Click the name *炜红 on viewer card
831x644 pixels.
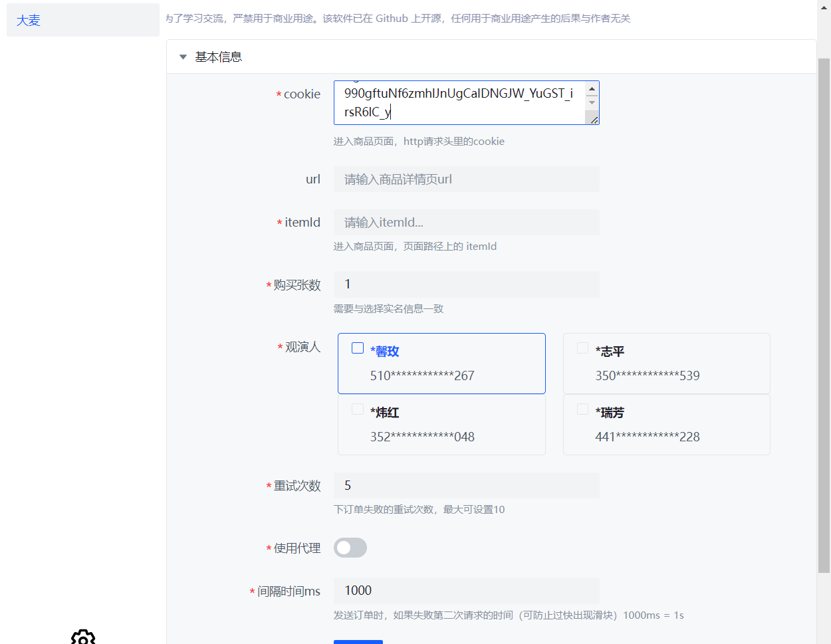[385, 412]
